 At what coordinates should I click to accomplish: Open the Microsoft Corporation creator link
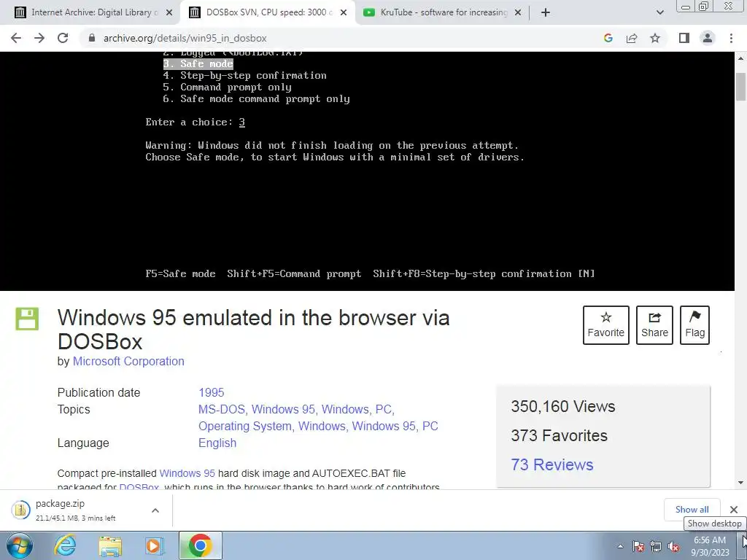coord(128,361)
